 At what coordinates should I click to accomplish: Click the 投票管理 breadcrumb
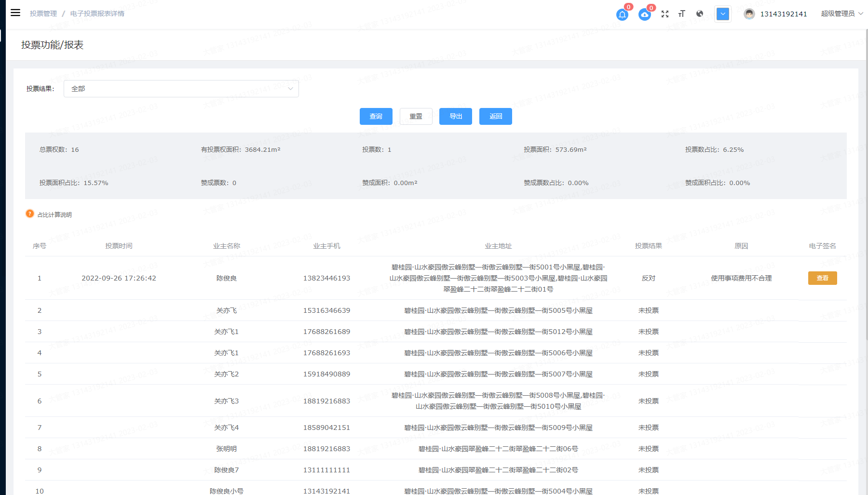[43, 13]
